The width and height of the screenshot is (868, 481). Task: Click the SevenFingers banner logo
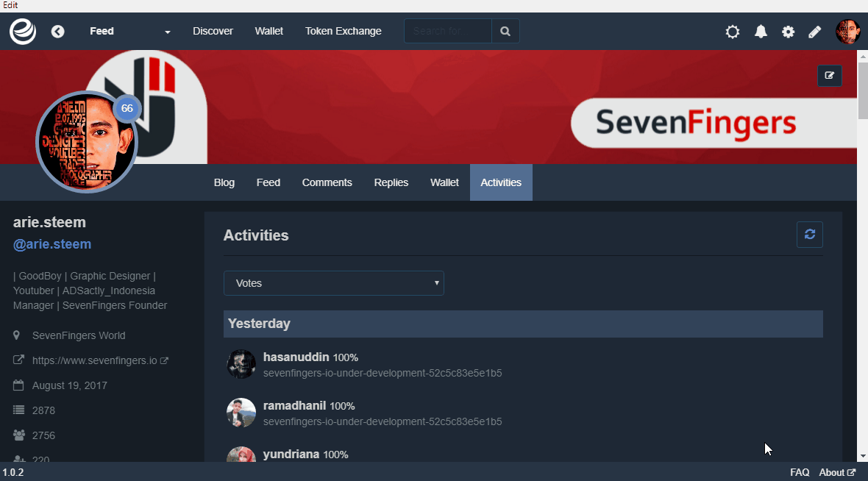[696, 123]
